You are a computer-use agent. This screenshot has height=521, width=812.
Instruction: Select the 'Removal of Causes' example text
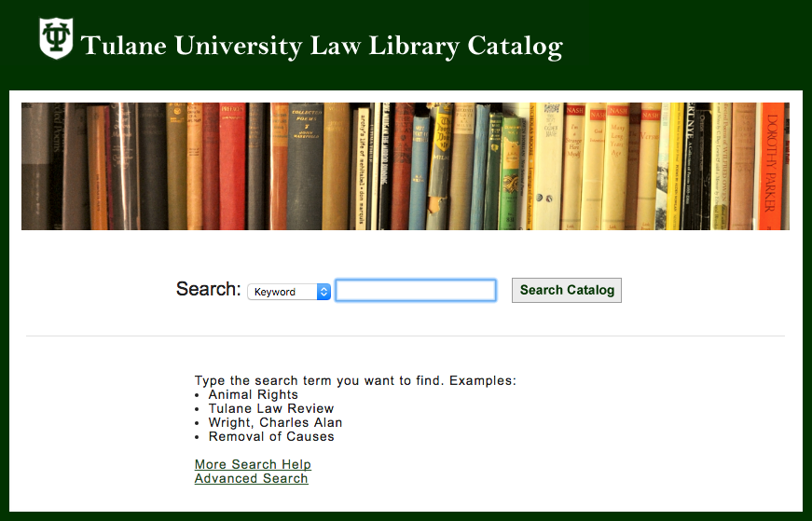pos(271,436)
